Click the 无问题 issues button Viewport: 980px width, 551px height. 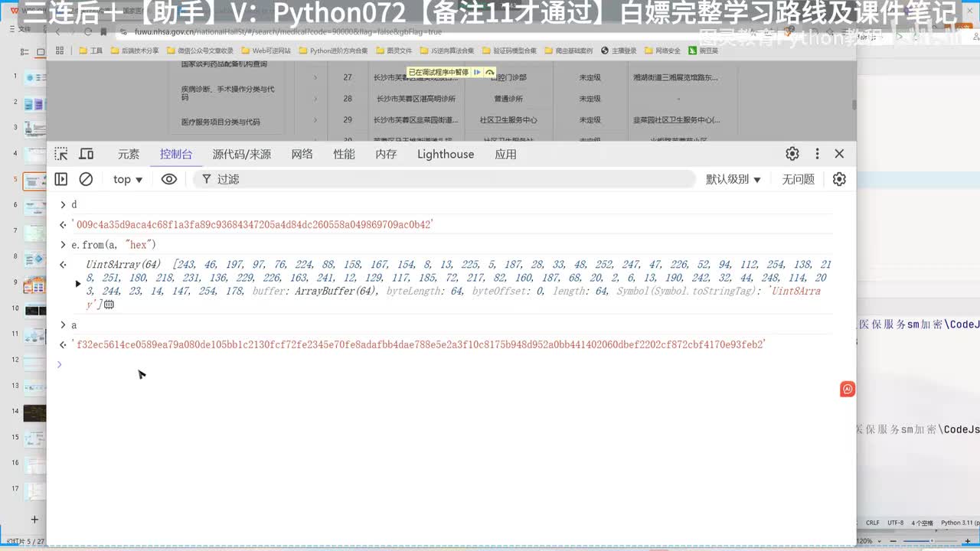click(798, 179)
